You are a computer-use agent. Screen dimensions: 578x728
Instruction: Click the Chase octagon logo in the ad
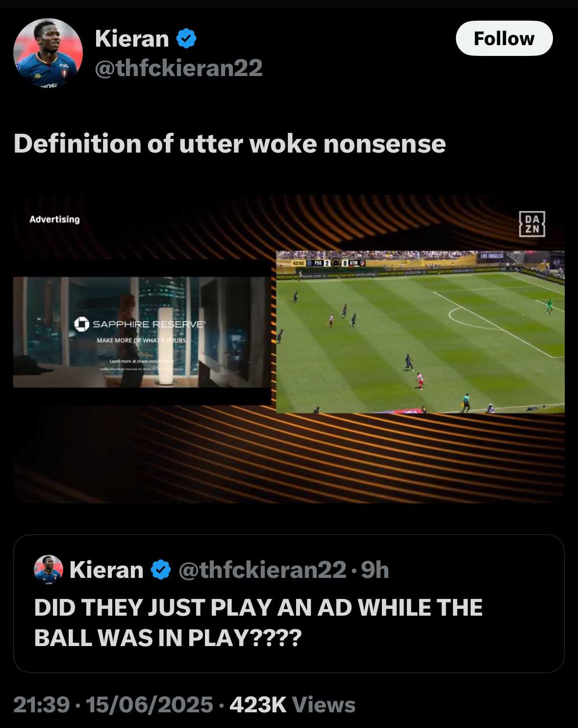(x=81, y=324)
